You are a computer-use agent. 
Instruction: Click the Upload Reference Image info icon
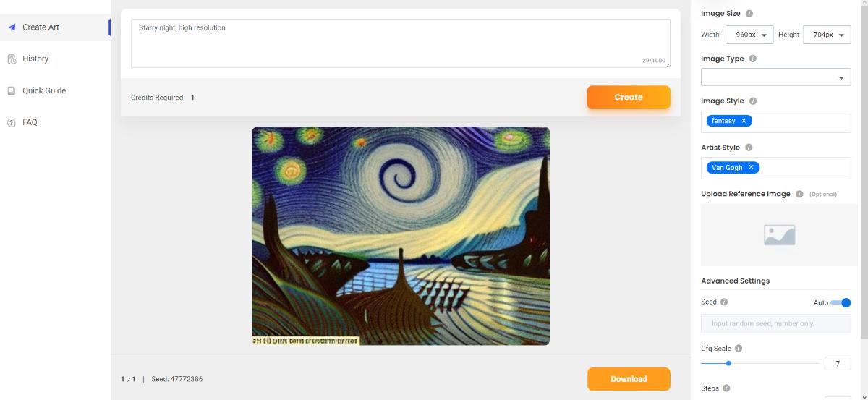pyautogui.click(x=799, y=194)
